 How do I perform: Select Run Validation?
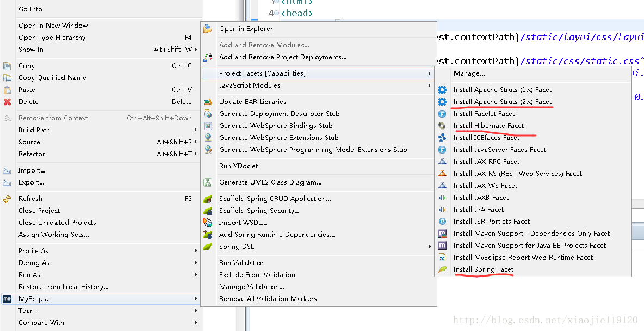point(242,263)
